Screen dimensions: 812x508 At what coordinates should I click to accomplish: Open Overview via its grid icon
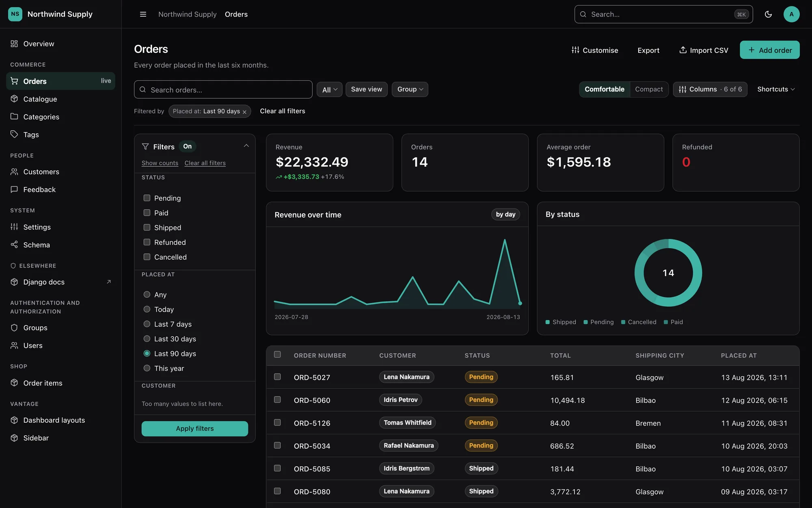point(14,43)
